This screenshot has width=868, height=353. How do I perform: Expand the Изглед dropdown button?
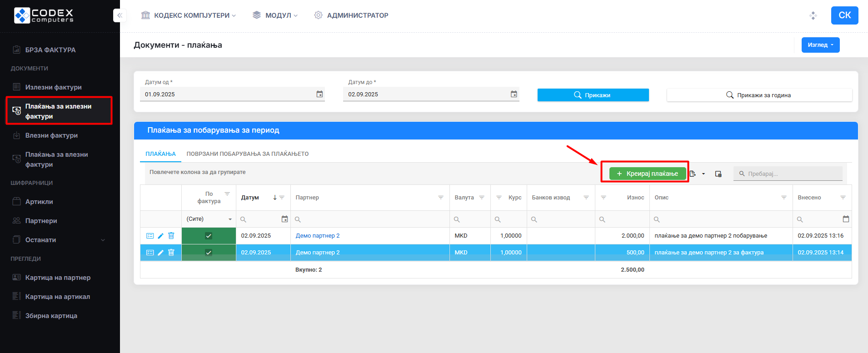820,45
